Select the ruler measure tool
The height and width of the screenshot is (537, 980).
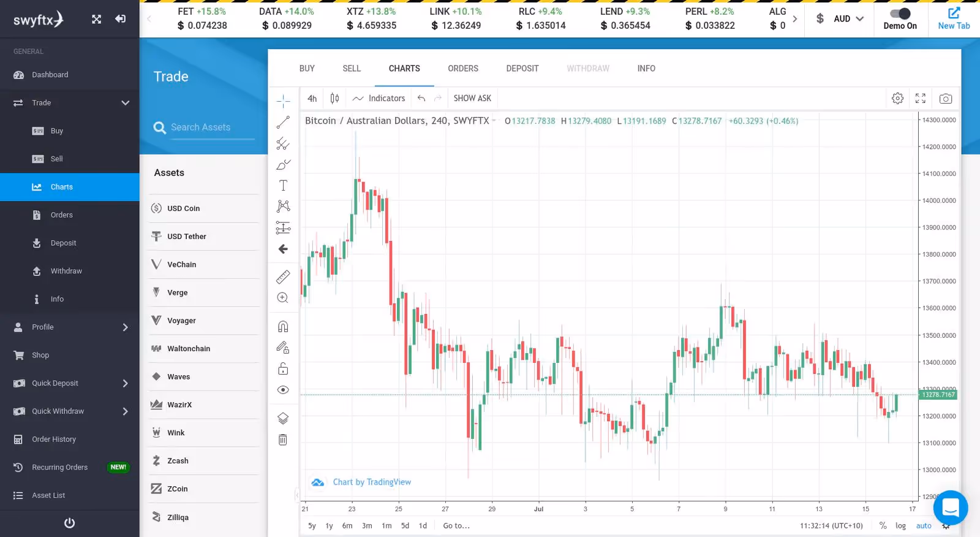coord(283,277)
